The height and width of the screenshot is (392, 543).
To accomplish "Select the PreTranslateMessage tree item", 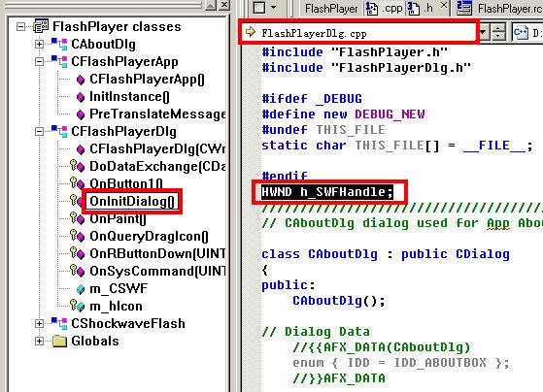I will [157, 114].
